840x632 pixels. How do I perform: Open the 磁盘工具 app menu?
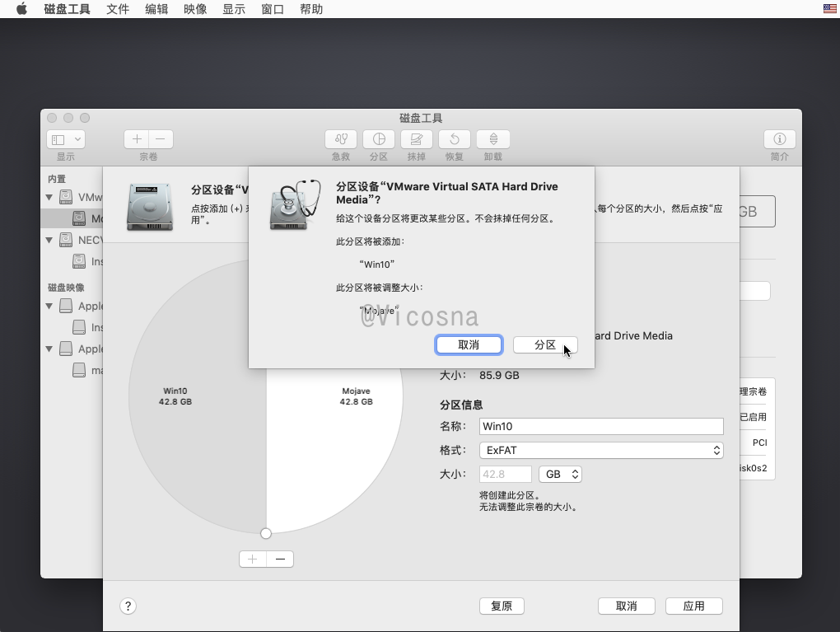(x=67, y=9)
